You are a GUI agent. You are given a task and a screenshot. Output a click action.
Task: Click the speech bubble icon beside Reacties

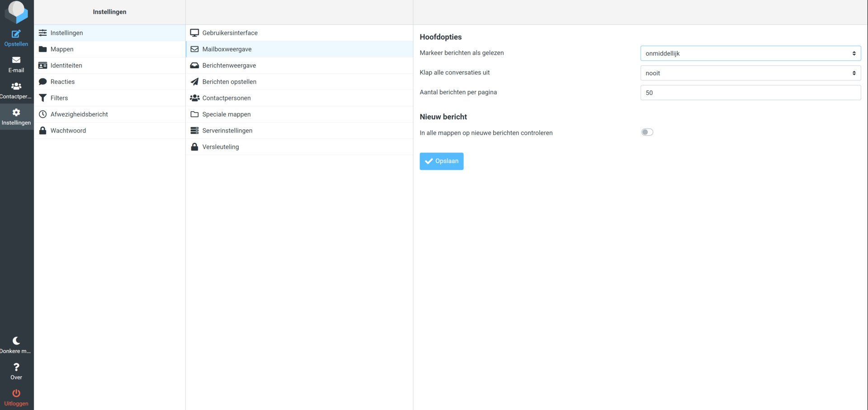[43, 82]
